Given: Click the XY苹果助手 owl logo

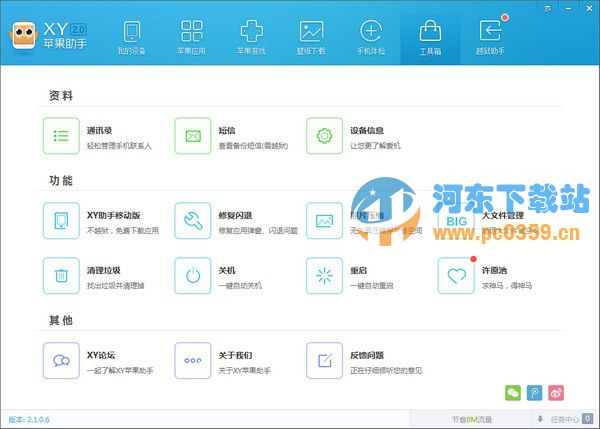Looking at the screenshot, I should click(24, 36).
